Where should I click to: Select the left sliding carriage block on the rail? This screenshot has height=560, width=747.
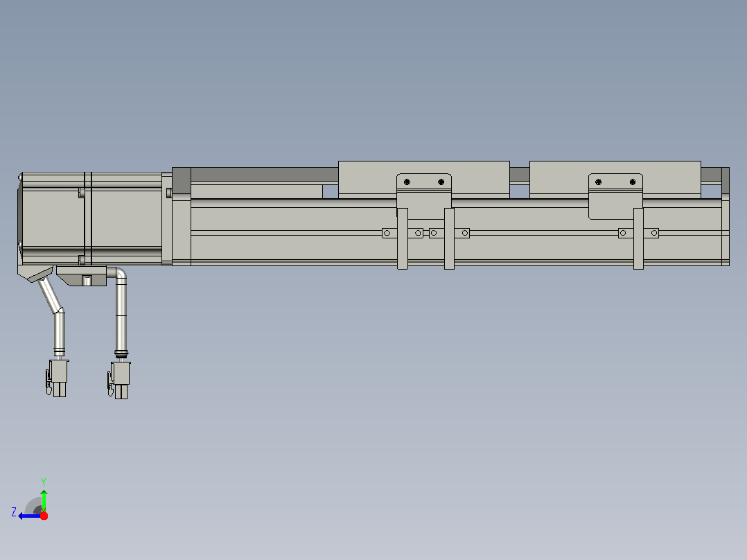coord(423,180)
